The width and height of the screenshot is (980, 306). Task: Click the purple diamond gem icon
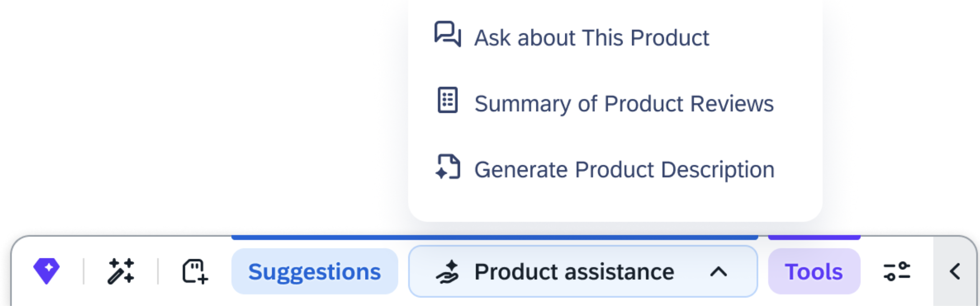click(x=46, y=271)
